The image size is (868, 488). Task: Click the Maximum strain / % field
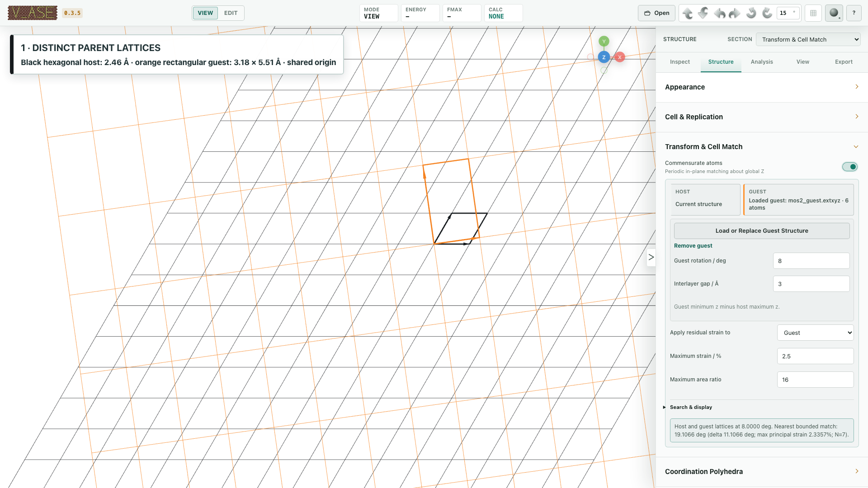[816, 356]
